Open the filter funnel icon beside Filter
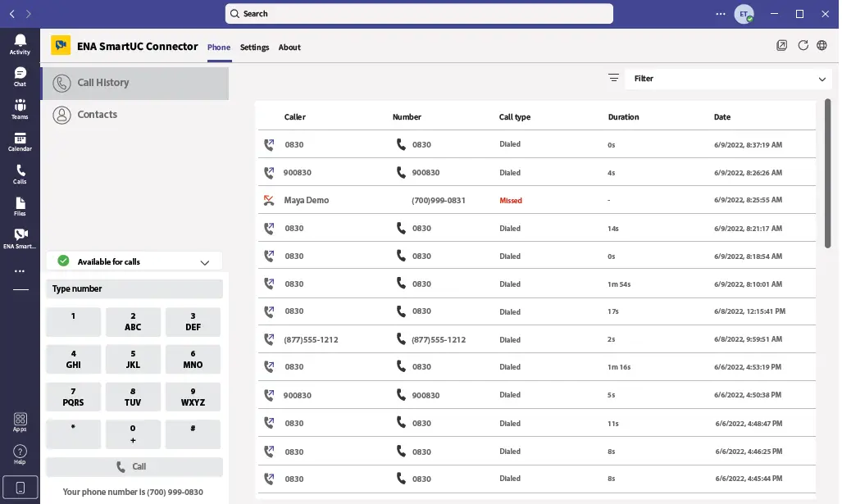This screenshot has width=842, height=504. click(613, 77)
